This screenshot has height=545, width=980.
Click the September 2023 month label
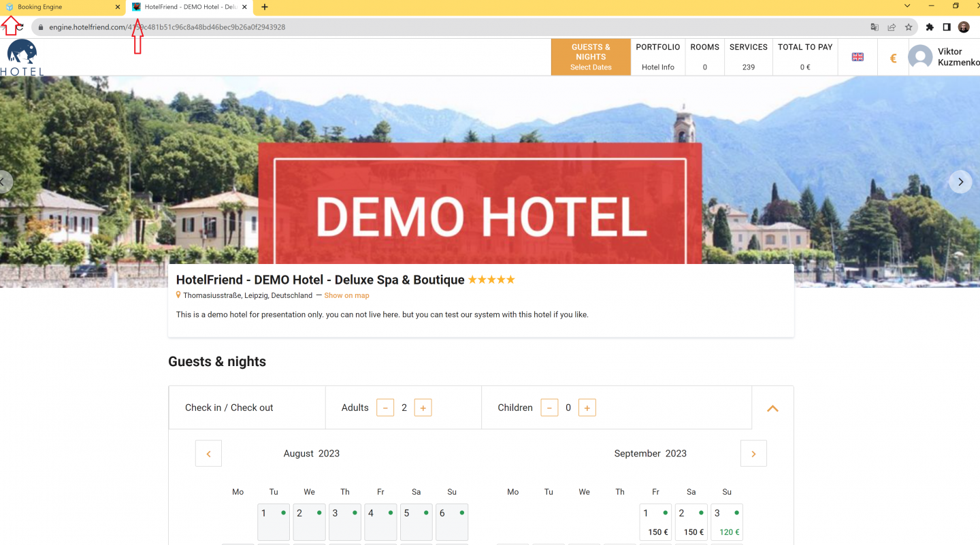[x=651, y=453]
